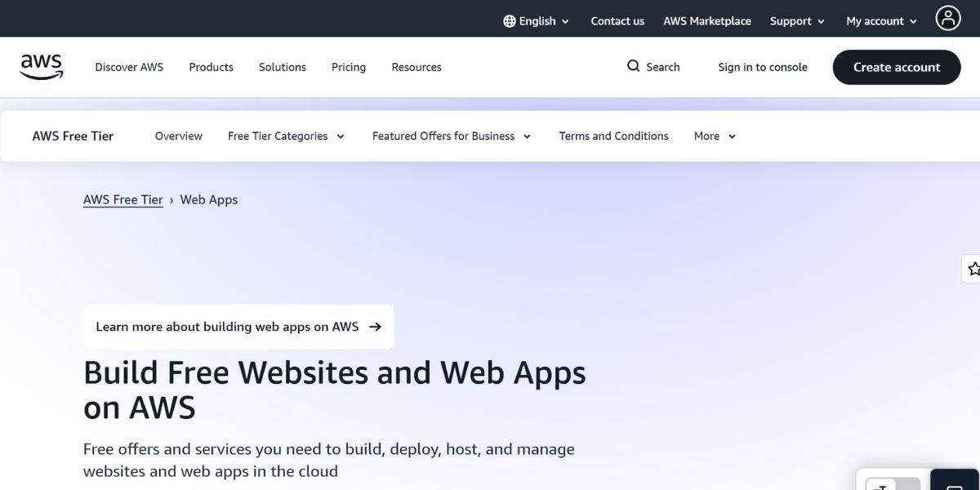The width and height of the screenshot is (980, 490).
Task: Expand the My account menu
Action: 880,20
